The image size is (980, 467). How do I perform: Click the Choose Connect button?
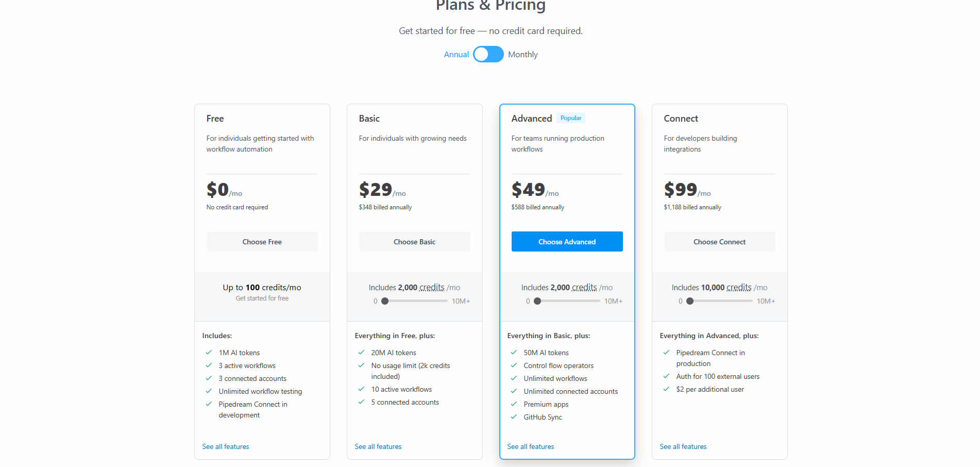pos(719,241)
